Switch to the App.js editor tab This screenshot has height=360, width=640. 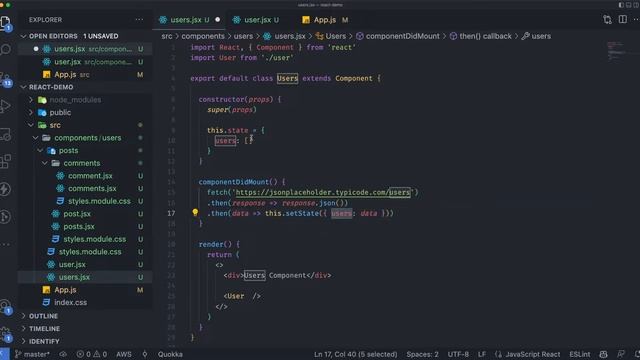[324, 20]
